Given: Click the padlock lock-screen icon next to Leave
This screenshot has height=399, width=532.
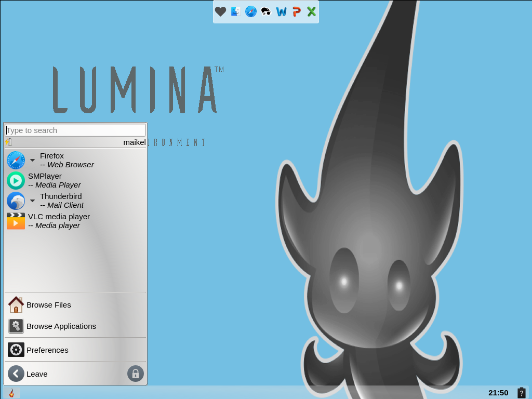Looking at the screenshot, I should [136, 374].
